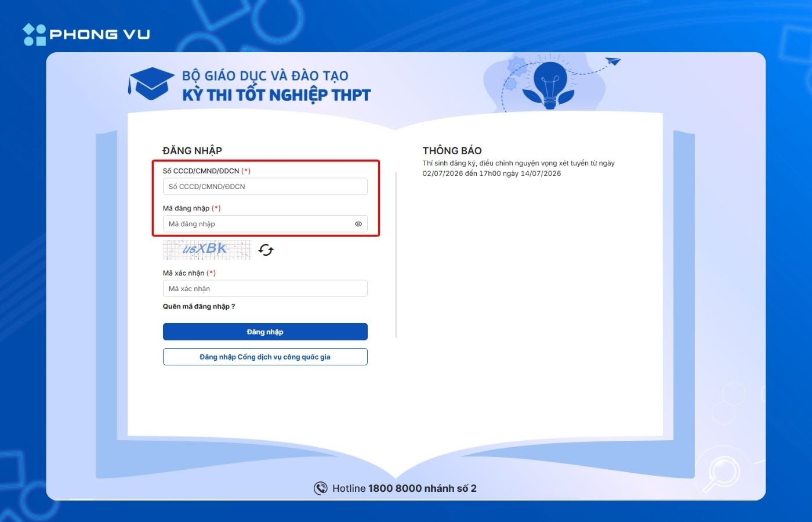Click the blue Đăng nhập button

point(265,332)
